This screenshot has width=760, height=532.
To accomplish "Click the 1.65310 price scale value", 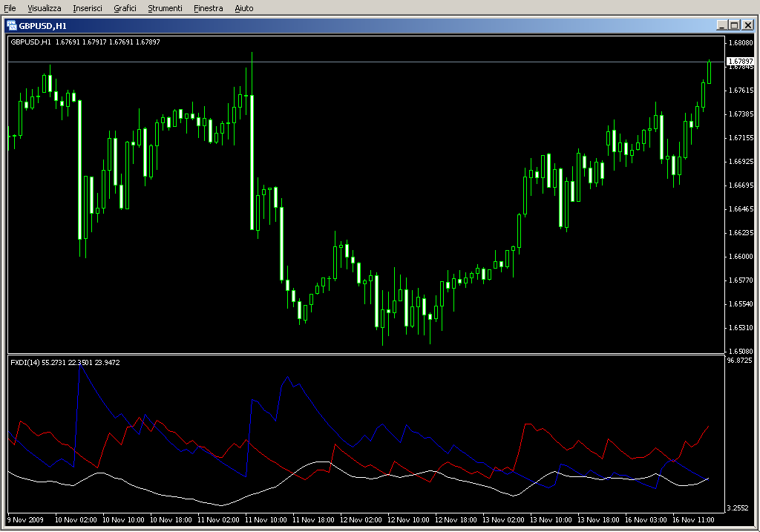I will point(741,327).
